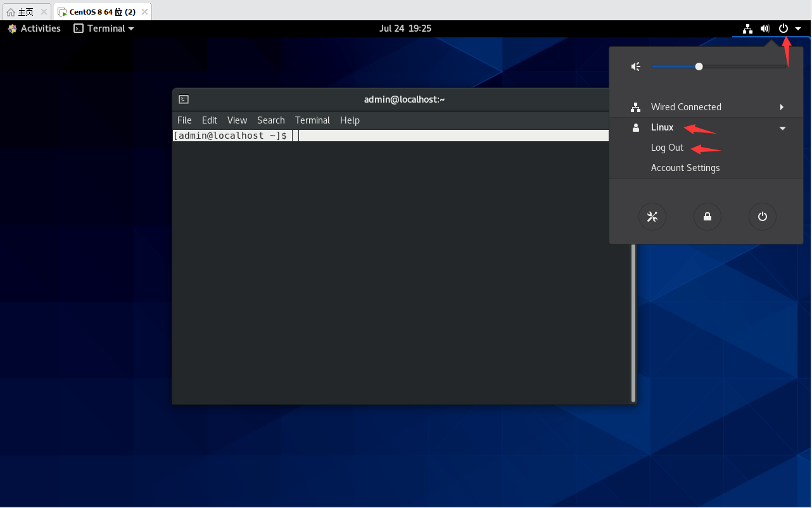Switch to the 主页 tab
Image resolution: width=812 pixels, height=508 pixels.
pos(25,12)
